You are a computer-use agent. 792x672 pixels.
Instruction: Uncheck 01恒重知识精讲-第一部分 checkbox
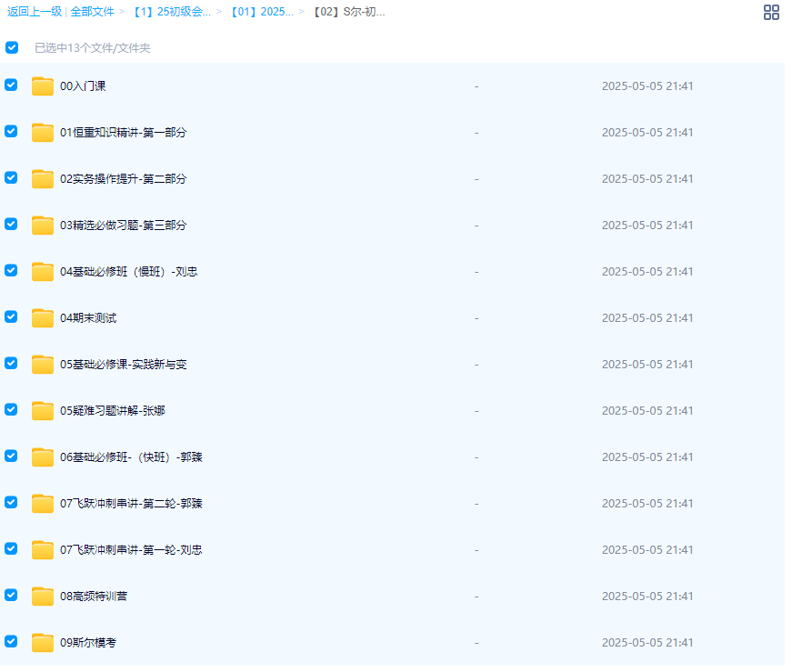[x=11, y=132]
